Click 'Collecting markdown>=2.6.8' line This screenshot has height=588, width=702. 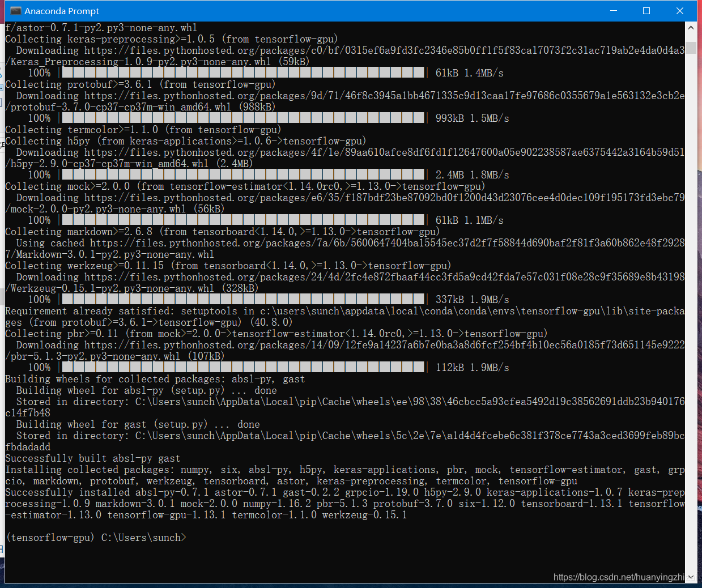(x=223, y=232)
